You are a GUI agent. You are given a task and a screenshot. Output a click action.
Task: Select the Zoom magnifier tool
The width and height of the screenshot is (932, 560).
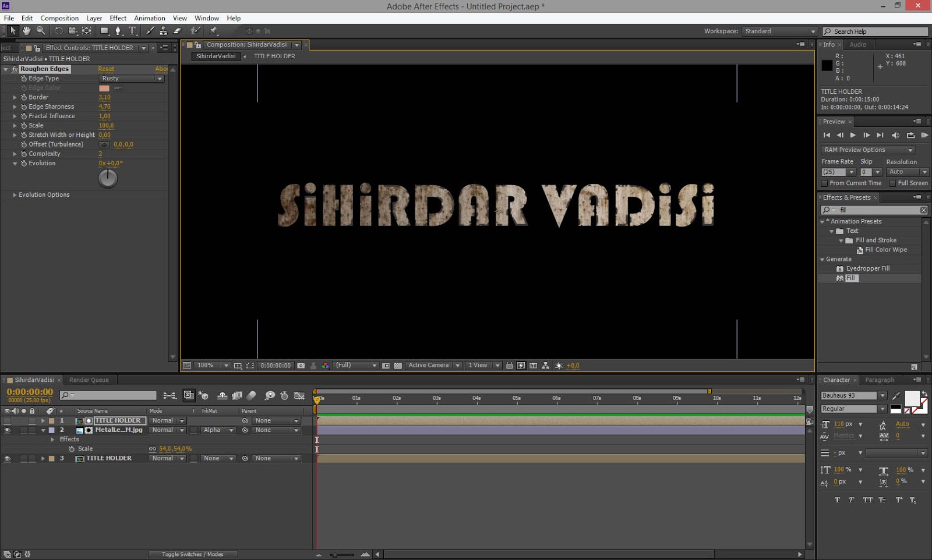tap(41, 31)
